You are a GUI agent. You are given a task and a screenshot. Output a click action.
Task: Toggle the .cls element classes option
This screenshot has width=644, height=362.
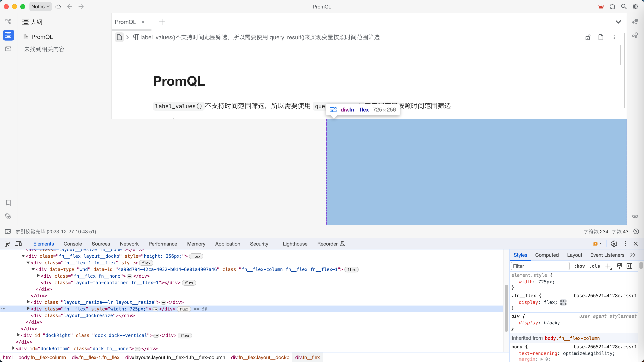click(x=595, y=266)
